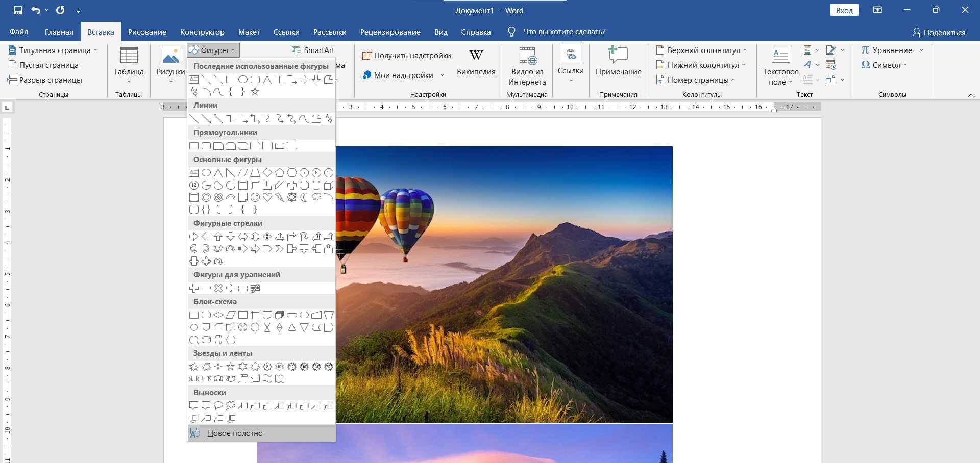Switch to the Макет tab
This screenshot has width=980, height=463.
(249, 32)
